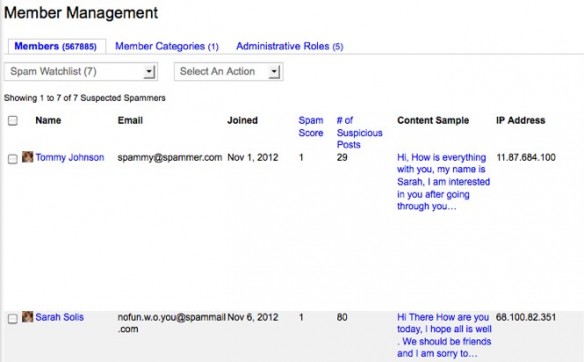Click Sarah Solis's avatar thumbnail
The height and width of the screenshot is (362, 584).
click(x=28, y=317)
